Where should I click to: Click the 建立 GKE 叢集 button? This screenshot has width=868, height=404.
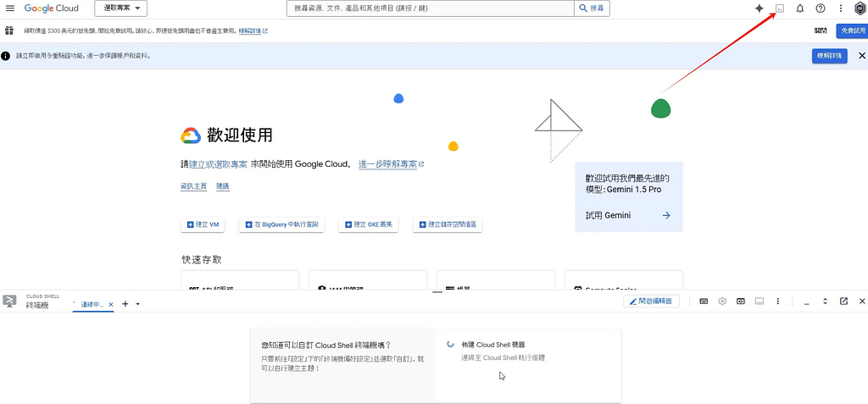pyautogui.click(x=369, y=224)
